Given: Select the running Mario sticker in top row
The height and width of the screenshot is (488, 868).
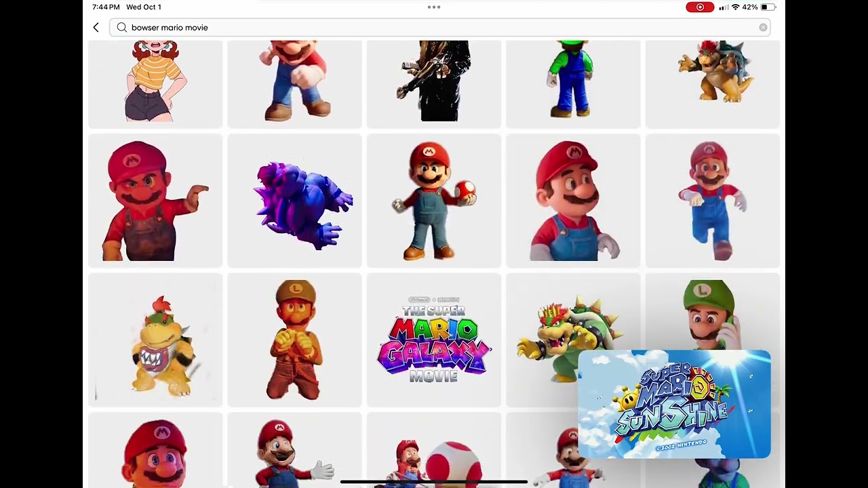Looking at the screenshot, I should (x=294, y=83).
